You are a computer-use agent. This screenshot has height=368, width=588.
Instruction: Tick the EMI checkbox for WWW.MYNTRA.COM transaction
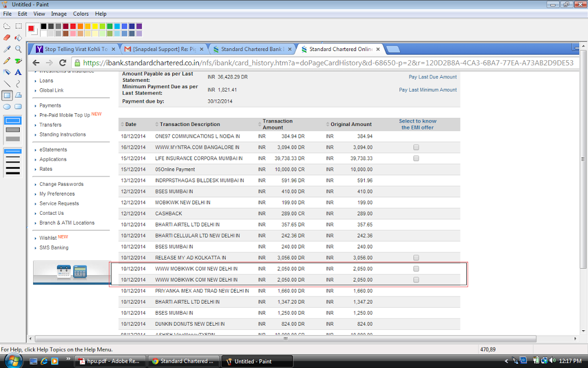[416, 147]
